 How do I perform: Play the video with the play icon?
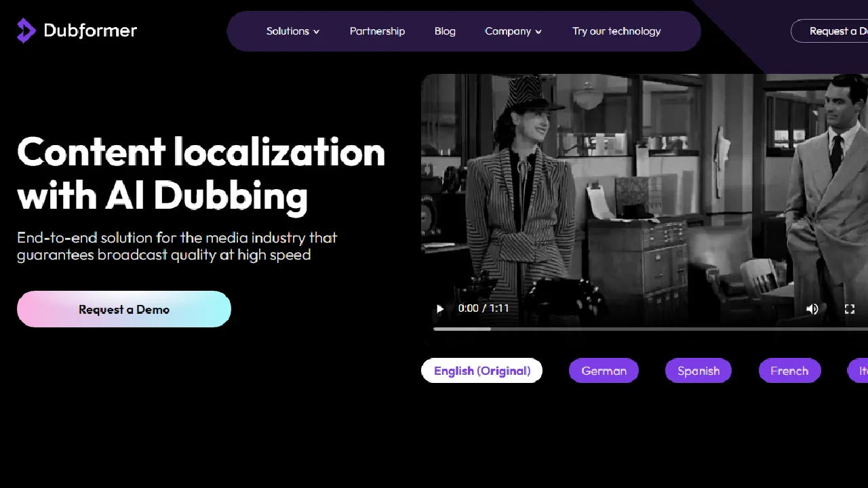click(x=440, y=308)
